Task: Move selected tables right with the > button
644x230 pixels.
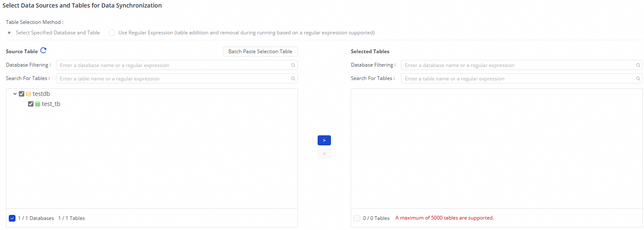Action: [324, 140]
